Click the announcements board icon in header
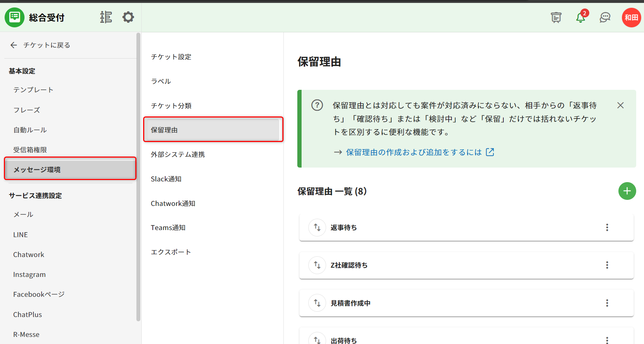 pos(556,17)
